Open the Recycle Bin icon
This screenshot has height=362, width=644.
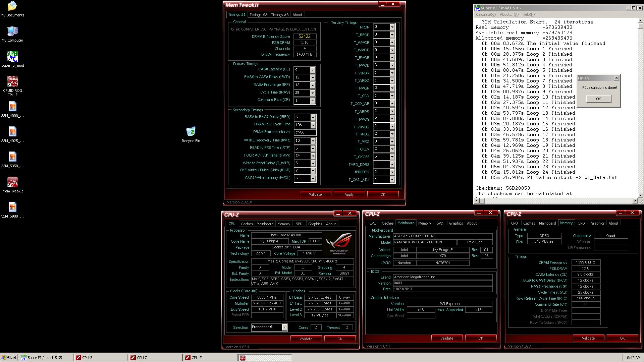point(191,134)
